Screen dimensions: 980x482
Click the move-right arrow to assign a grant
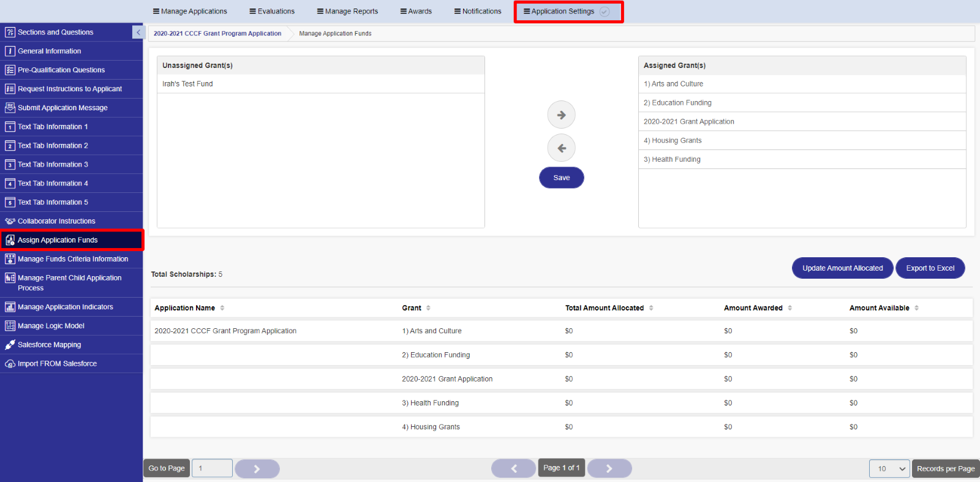[561, 115]
